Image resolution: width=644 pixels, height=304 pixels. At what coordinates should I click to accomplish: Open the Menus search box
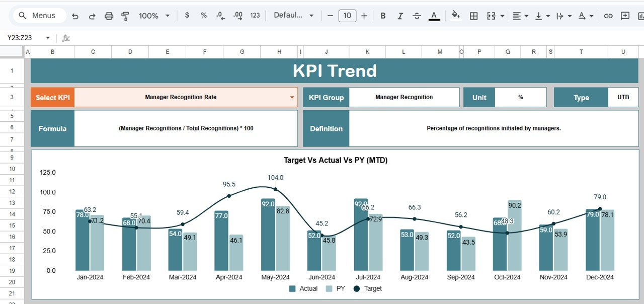(x=38, y=16)
